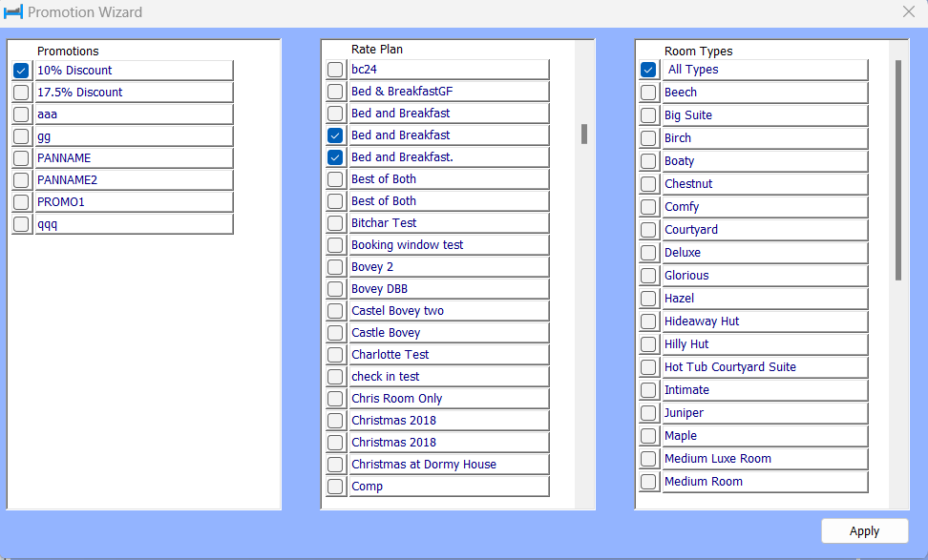This screenshot has height=560, width=928.
Task: Tick the Comp rate plan checkbox
Action: [x=335, y=487]
